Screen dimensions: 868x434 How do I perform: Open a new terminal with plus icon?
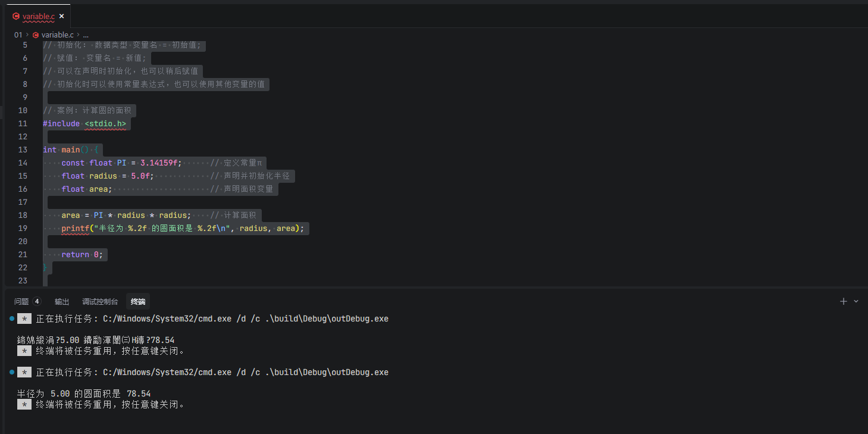(x=843, y=301)
